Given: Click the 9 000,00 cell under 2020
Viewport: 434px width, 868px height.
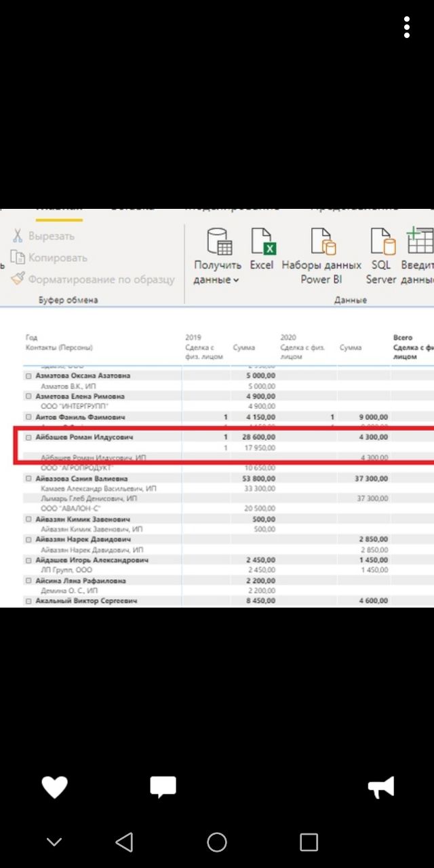Looking at the screenshot, I should point(374,417).
